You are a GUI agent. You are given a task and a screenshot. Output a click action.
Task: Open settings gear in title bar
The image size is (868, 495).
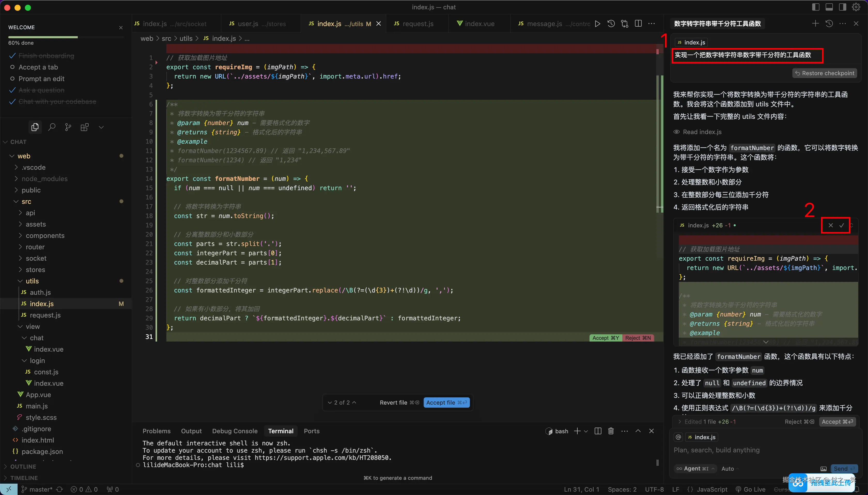tap(856, 7)
